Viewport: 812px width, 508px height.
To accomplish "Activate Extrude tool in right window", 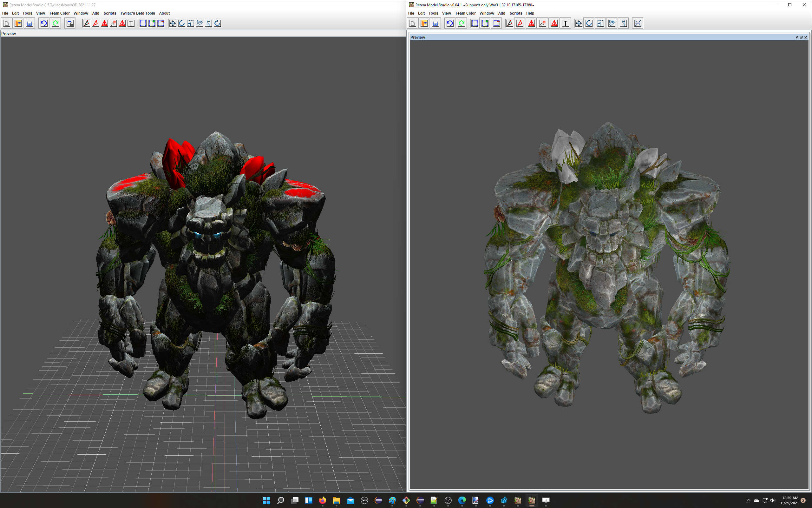I will point(612,23).
